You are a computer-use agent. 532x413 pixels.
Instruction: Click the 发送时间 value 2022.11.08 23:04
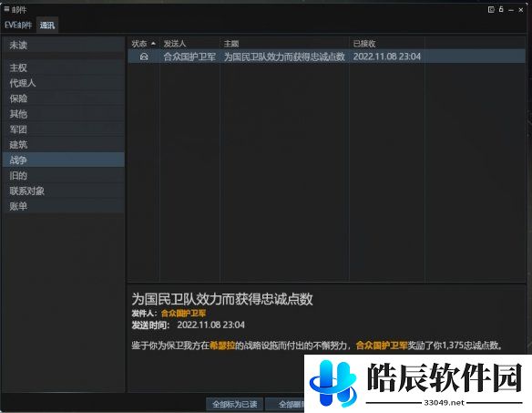pyautogui.click(x=210, y=325)
